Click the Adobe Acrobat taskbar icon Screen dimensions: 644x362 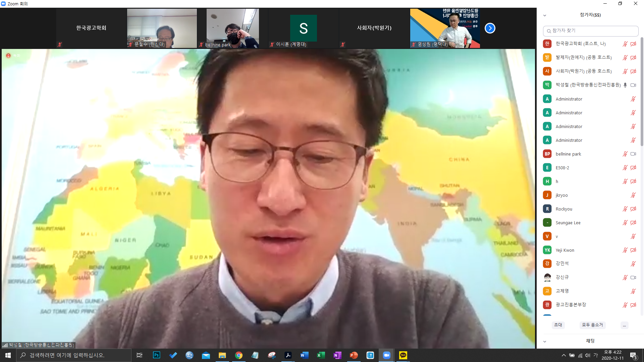pyautogui.click(x=288, y=355)
